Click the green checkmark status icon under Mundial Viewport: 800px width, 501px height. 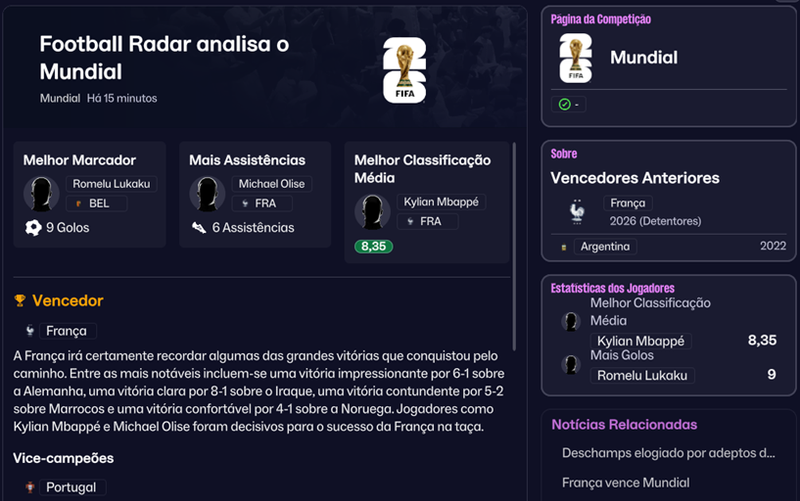coord(564,105)
